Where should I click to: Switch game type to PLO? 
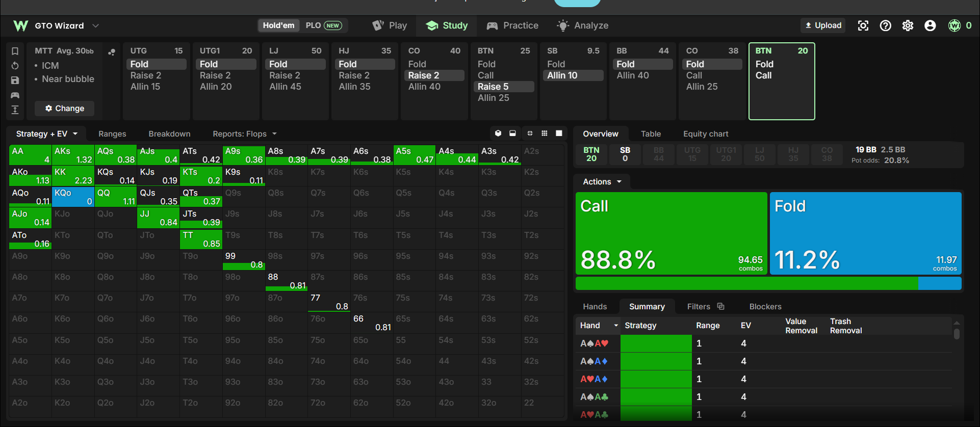click(x=324, y=25)
